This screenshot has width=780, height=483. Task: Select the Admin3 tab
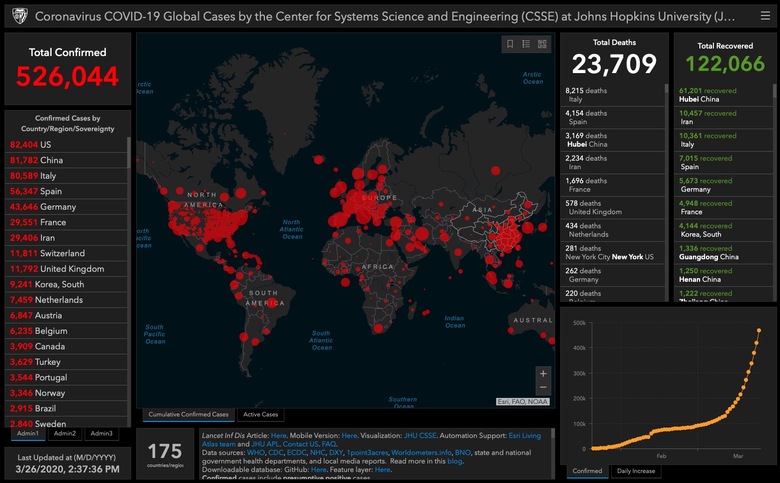click(101, 434)
